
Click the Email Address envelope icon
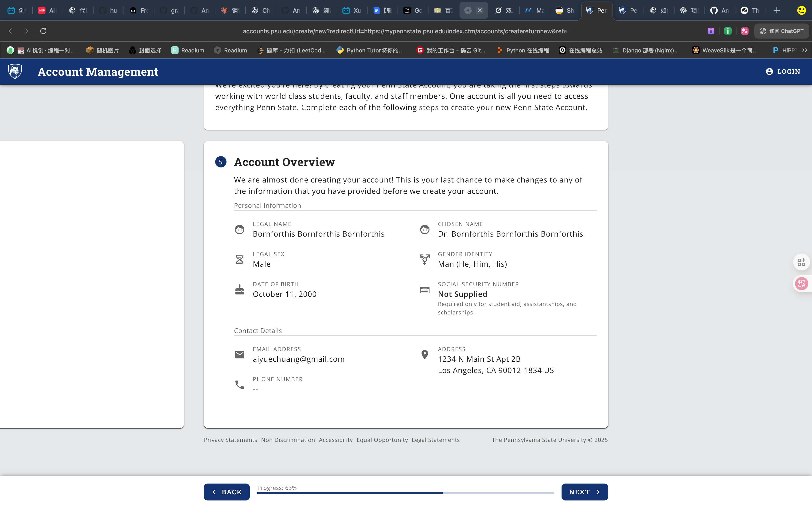240,354
